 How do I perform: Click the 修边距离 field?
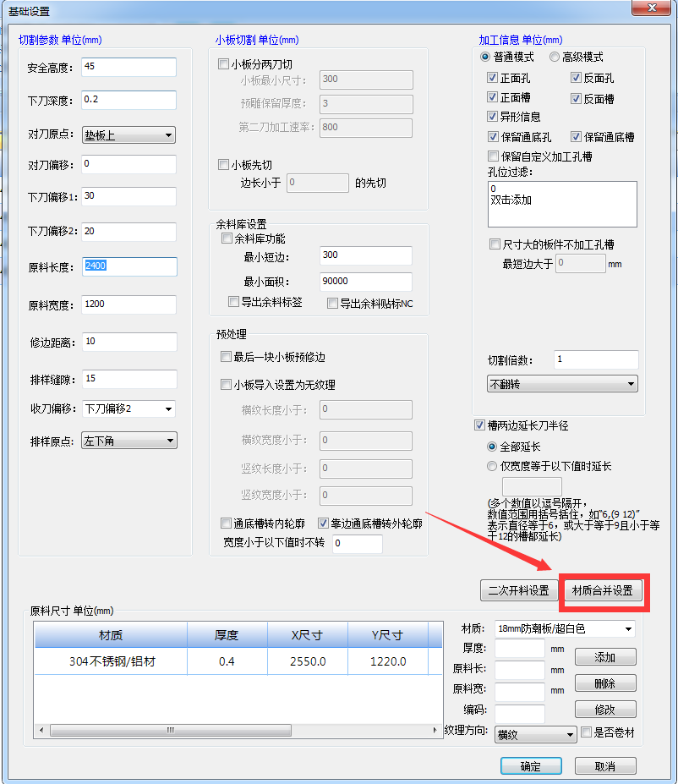129,342
